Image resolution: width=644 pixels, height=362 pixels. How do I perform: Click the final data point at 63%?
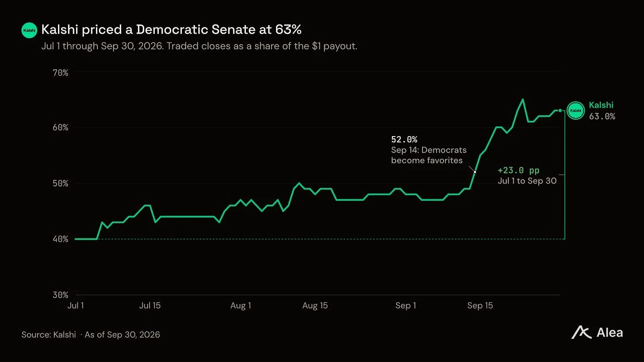pyautogui.click(x=560, y=111)
